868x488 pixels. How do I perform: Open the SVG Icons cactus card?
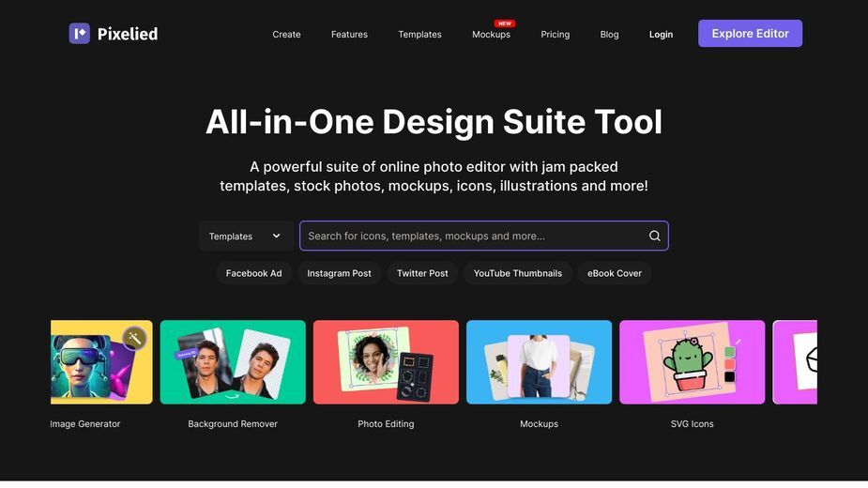(692, 362)
